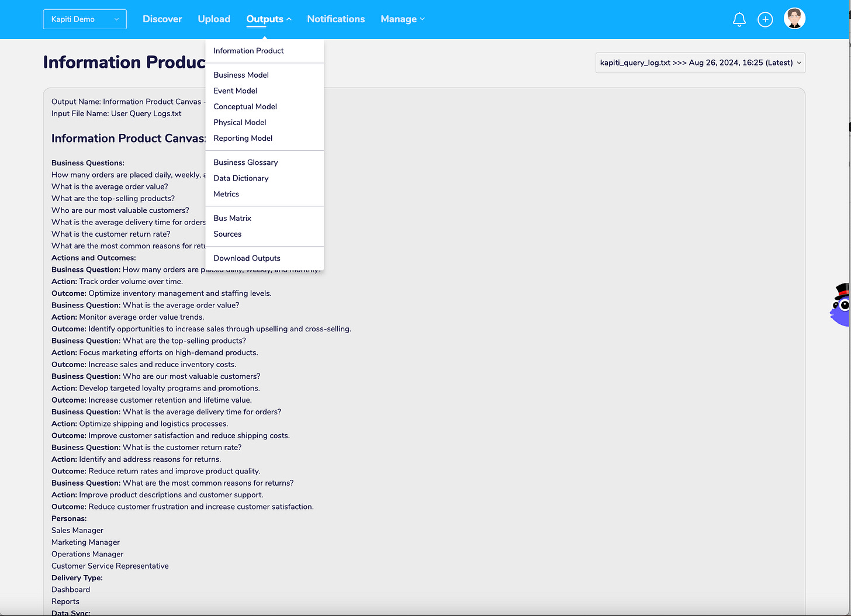This screenshot has height=616, width=851.
Task: Click the blue mascot helper with top hat
Action: pos(840,305)
